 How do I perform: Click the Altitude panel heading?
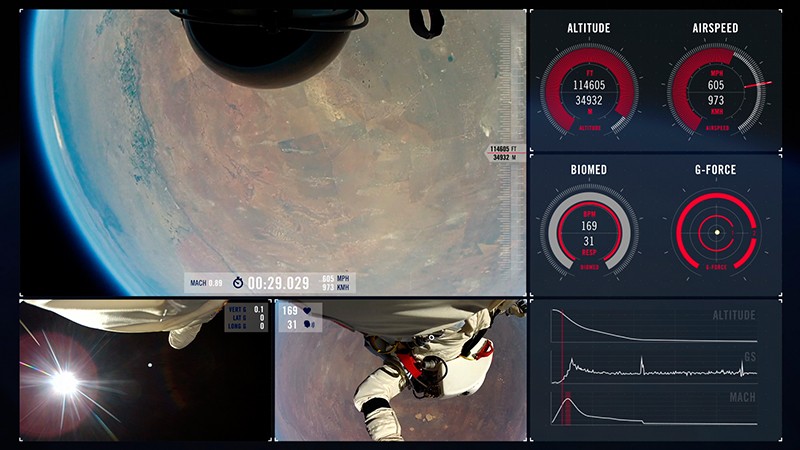tap(589, 28)
